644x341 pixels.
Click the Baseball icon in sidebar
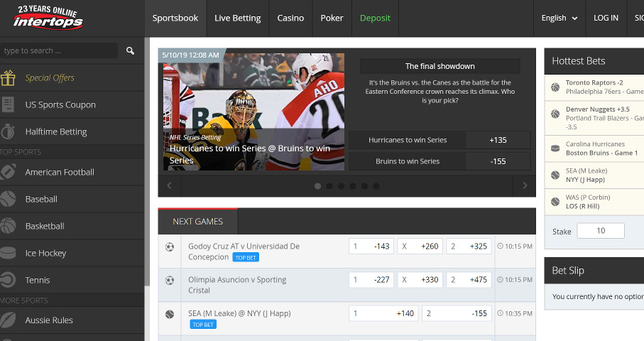(x=7, y=199)
